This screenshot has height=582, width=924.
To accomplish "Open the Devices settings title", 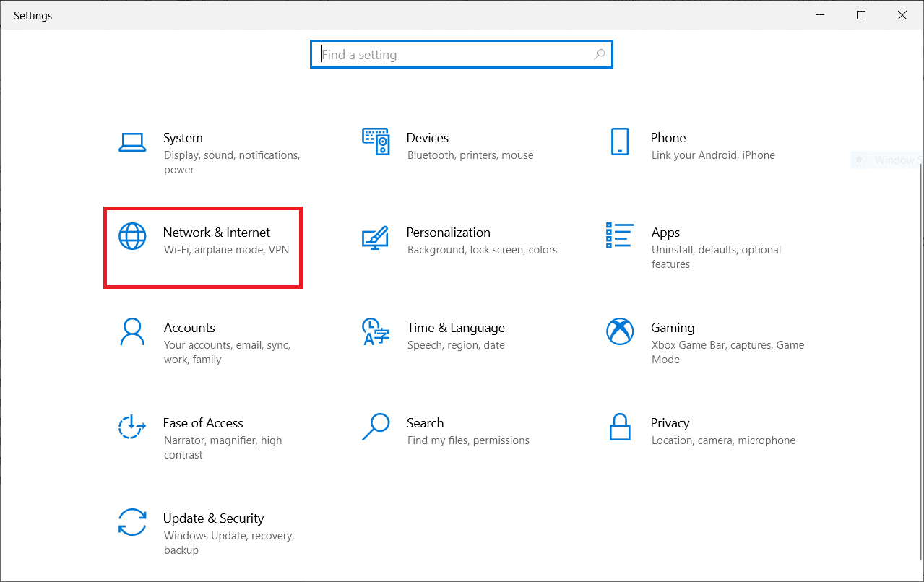I will [x=428, y=138].
